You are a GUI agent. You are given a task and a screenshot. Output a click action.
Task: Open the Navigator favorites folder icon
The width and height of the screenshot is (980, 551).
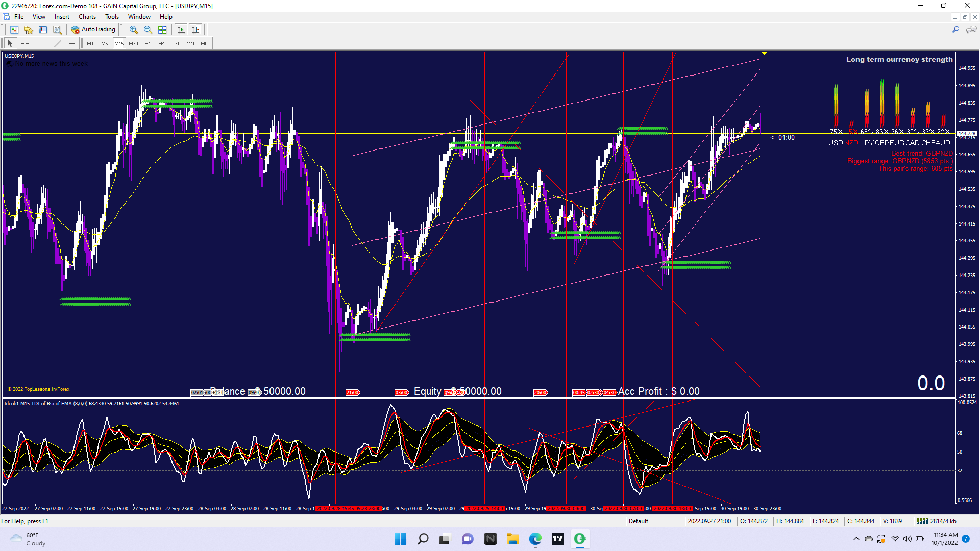tap(29, 30)
